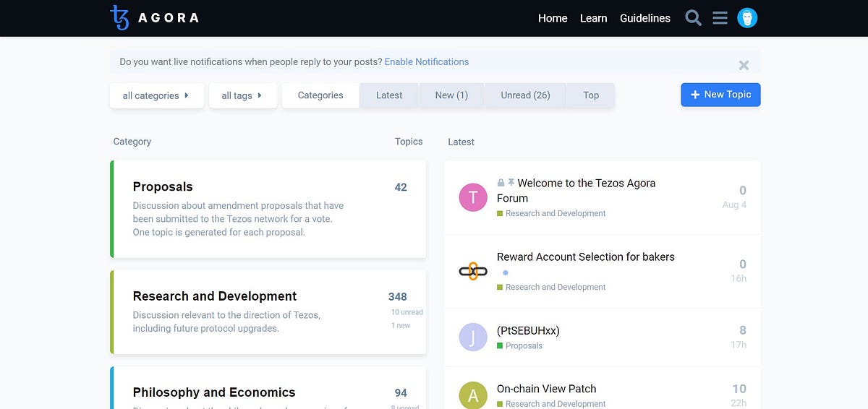Click the 348 topics count
The height and width of the screenshot is (409, 868).
[x=398, y=296]
